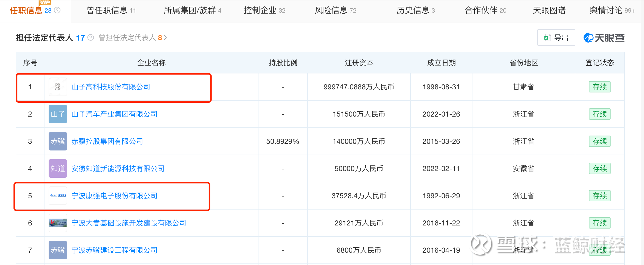This screenshot has width=644, height=265.
Task: Open 宁波大嵩基础设施开发建设有限公司 link
Action: coord(129,223)
